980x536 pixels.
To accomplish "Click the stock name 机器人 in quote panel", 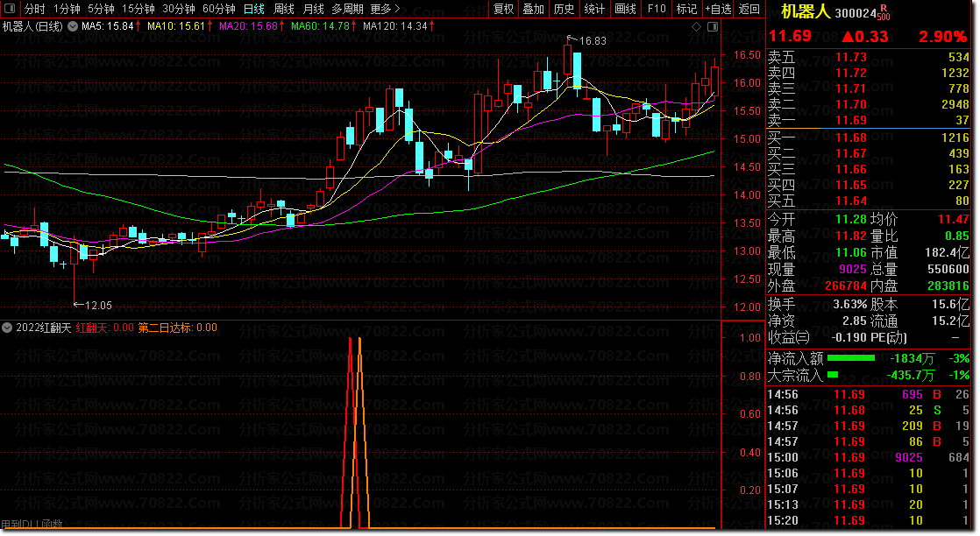I will click(806, 12).
